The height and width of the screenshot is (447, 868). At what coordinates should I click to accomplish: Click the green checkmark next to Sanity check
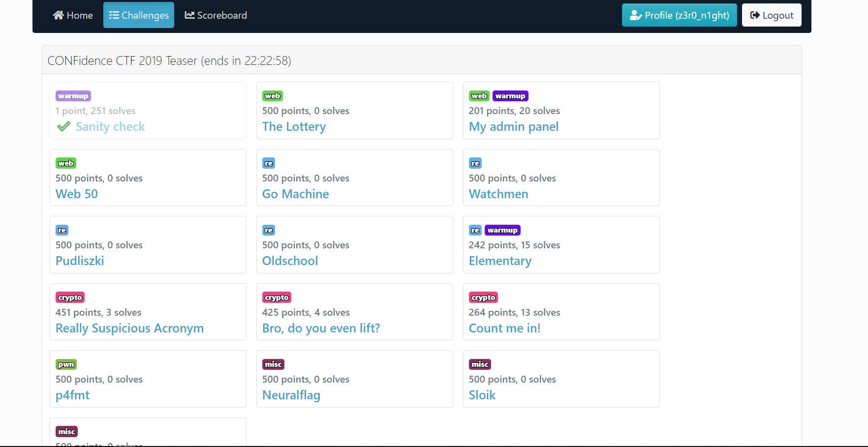click(x=63, y=127)
